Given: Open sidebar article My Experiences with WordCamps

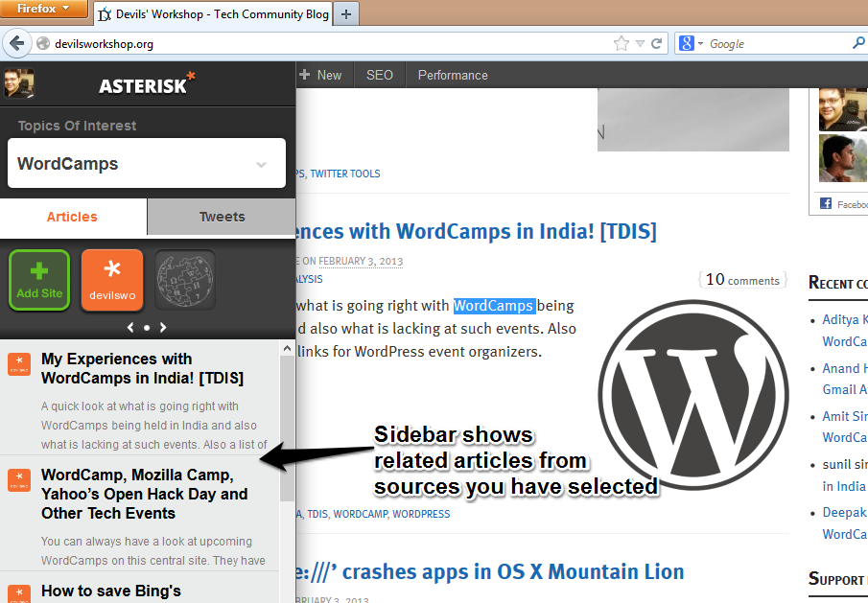Looking at the screenshot, I should (x=143, y=368).
